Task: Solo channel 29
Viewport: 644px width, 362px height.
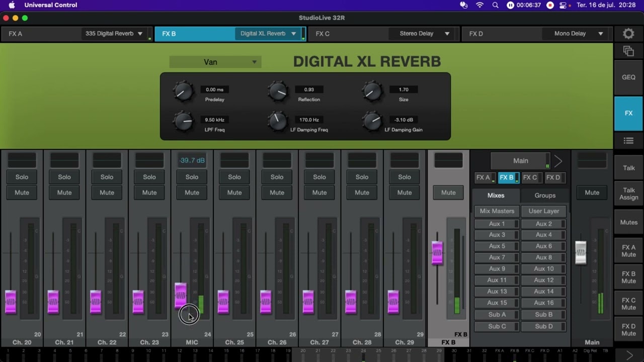Action: pos(405,177)
